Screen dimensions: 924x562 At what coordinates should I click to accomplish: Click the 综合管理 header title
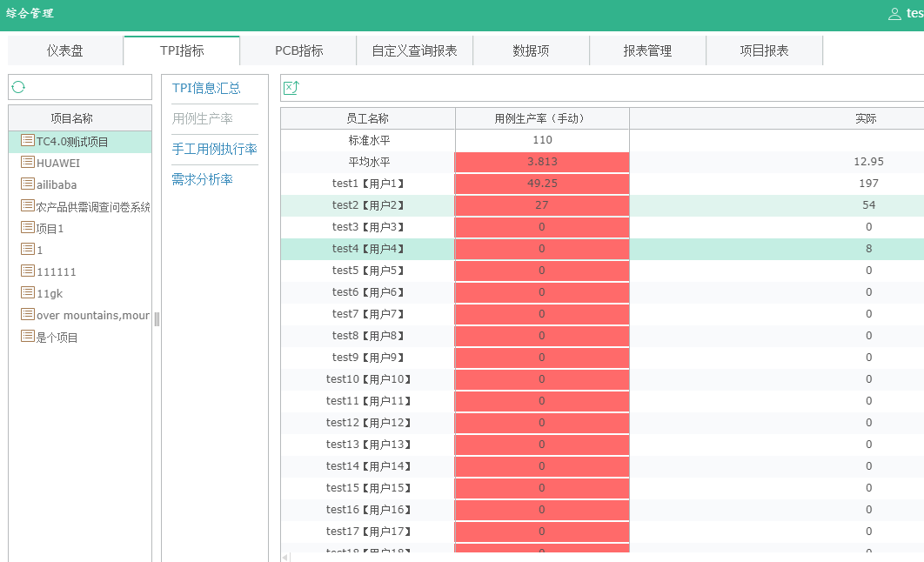coord(30,13)
